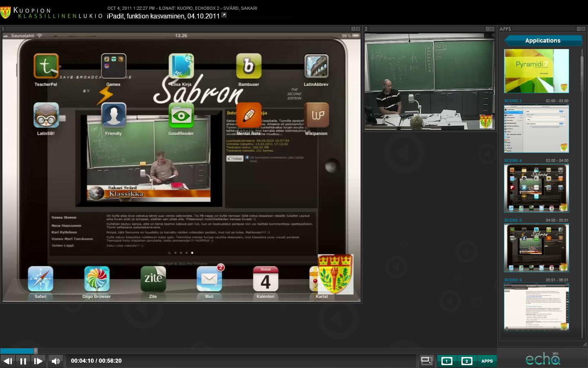Click the Zite dock icon
588x368 pixels.
pyautogui.click(x=153, y=279)
